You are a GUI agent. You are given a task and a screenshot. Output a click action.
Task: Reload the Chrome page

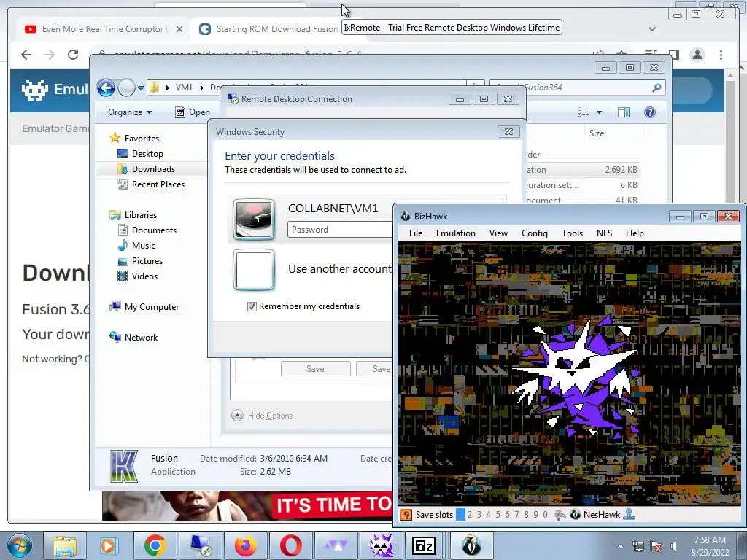(x=73, y=55)
